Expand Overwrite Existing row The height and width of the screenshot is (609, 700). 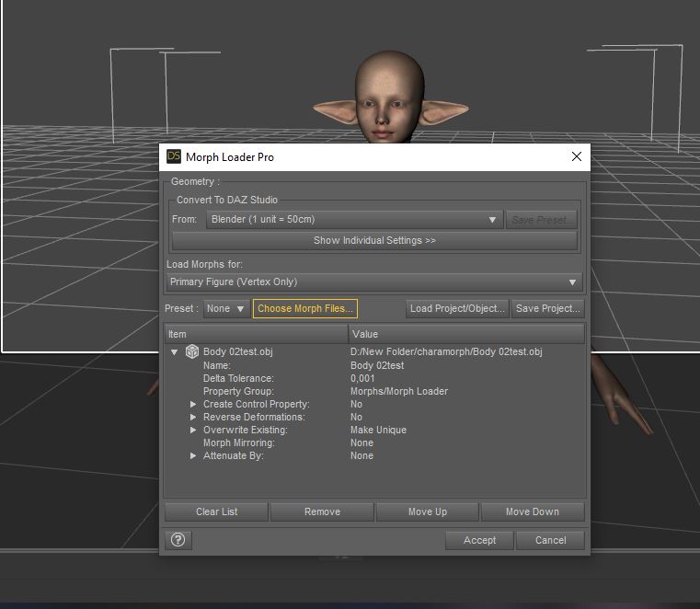point(193,430)
